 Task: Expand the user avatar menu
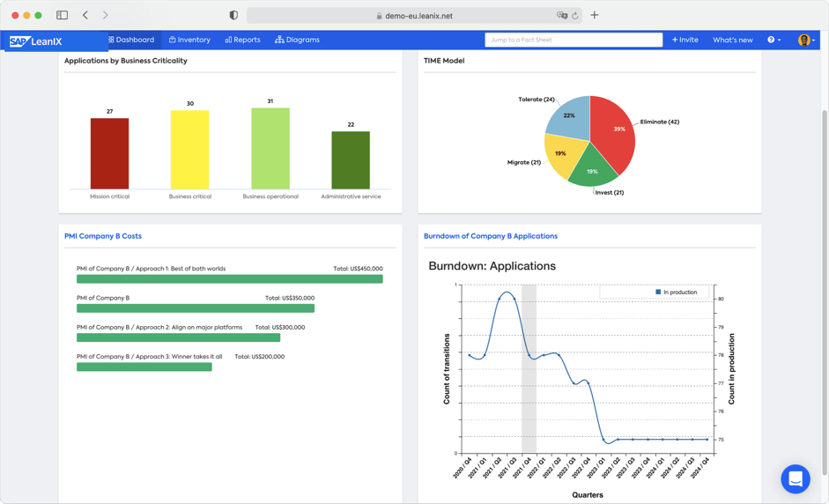(805, 40)
